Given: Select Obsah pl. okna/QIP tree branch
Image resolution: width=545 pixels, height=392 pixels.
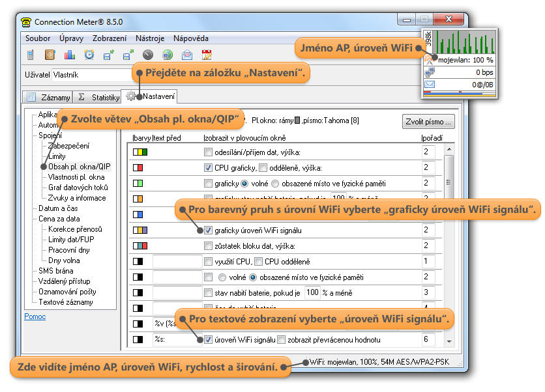Looking at the screenshot, I should [80, 167].
